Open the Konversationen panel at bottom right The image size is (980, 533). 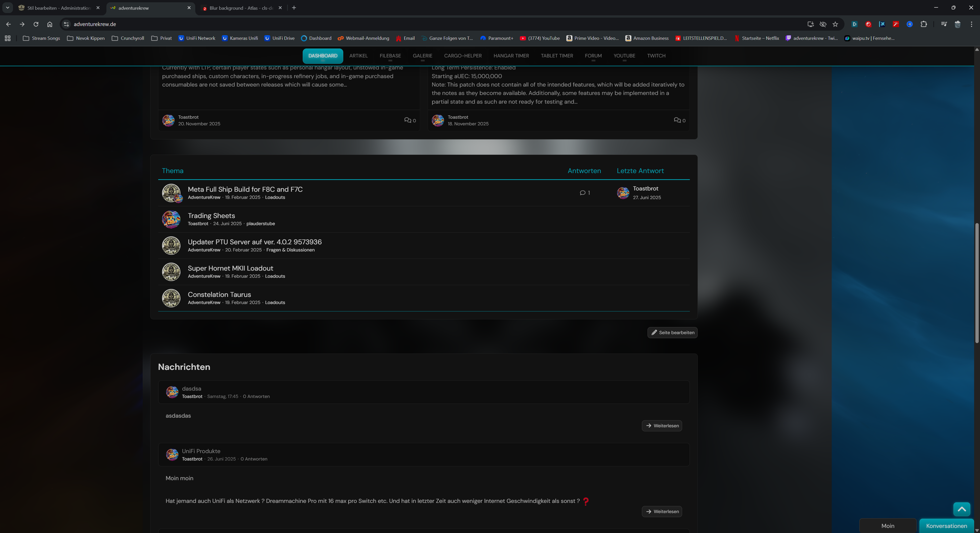(946, 526)
